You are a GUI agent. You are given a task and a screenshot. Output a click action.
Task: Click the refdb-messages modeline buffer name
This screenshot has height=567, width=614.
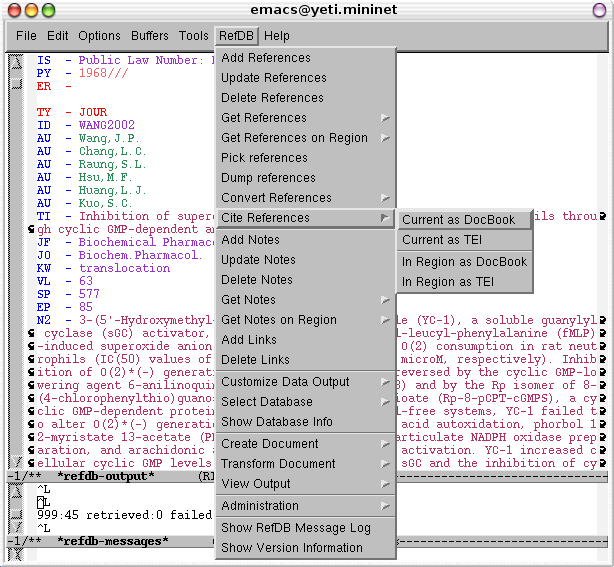(112, 541)
